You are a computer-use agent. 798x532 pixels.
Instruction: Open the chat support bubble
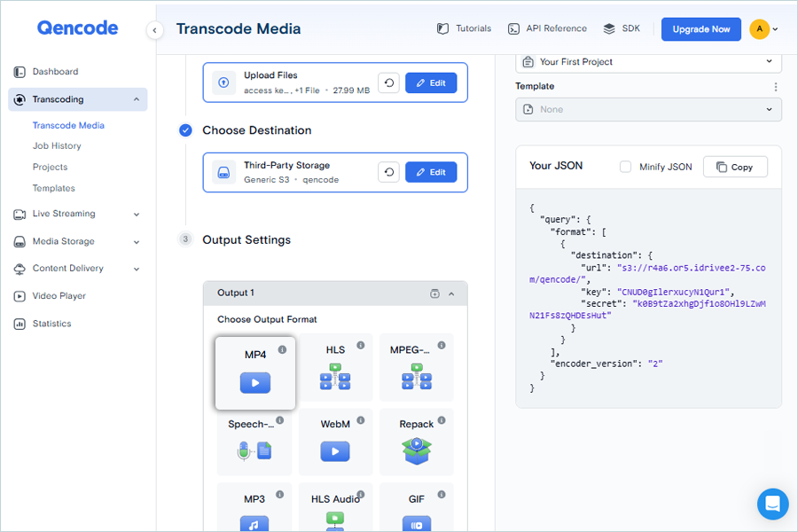point(772,504)
